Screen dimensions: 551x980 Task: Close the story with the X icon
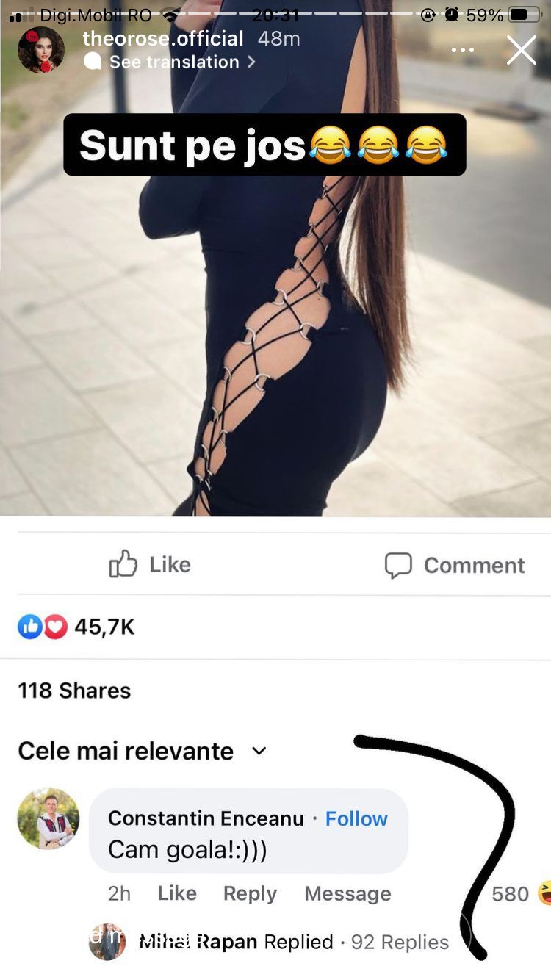pos(522,50)
